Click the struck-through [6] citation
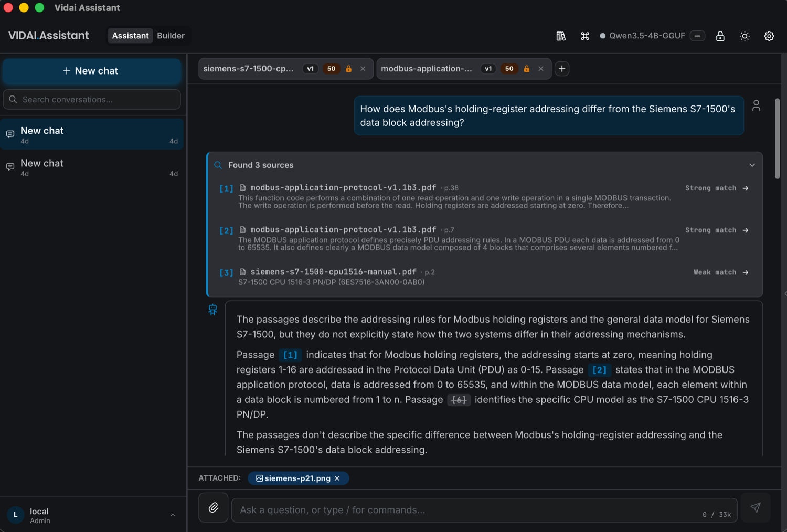This screenshot has height=532, width=787. (459, 400)
